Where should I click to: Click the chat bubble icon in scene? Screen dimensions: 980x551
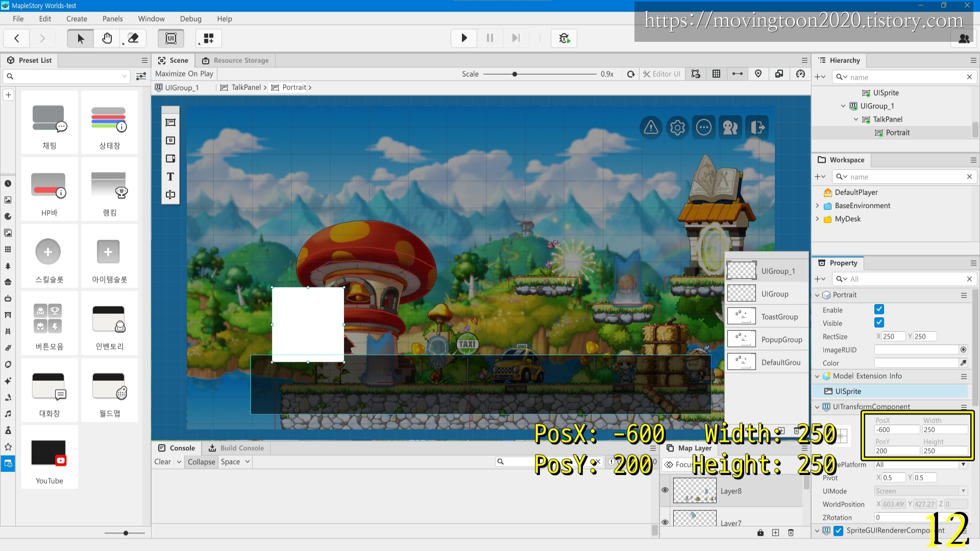coord(704,127)
